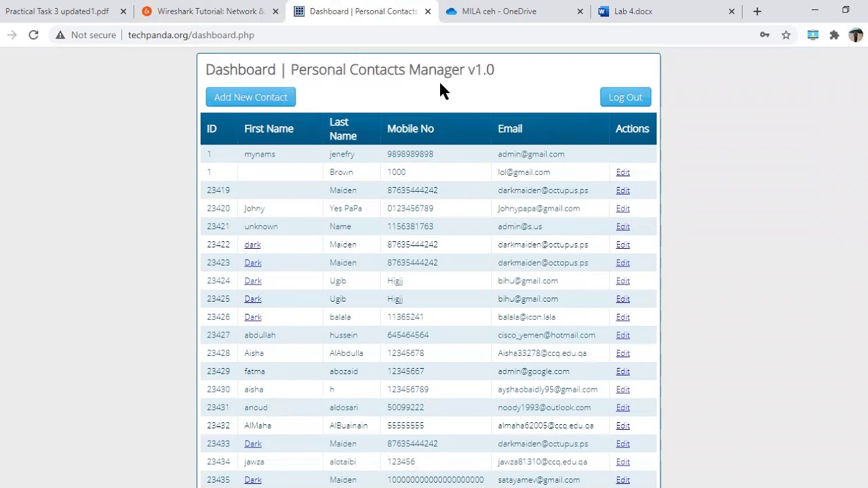868x488 pixels.
Task: Open the dark link in row 23422
Action: 252,245
